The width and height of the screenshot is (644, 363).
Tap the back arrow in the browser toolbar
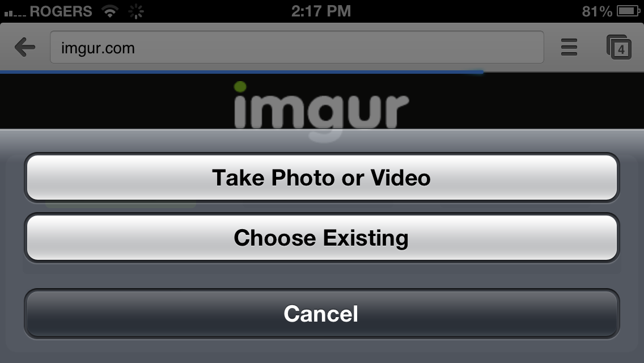coord(24,47)
